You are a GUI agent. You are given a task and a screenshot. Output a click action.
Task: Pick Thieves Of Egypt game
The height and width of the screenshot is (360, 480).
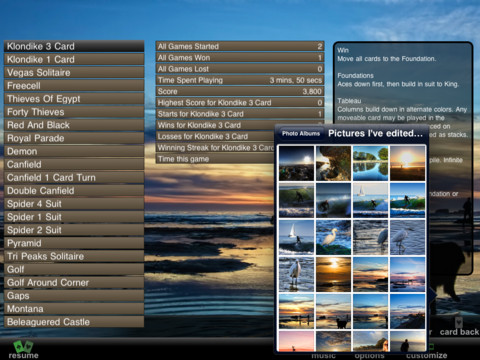click(x=74, y=99)
